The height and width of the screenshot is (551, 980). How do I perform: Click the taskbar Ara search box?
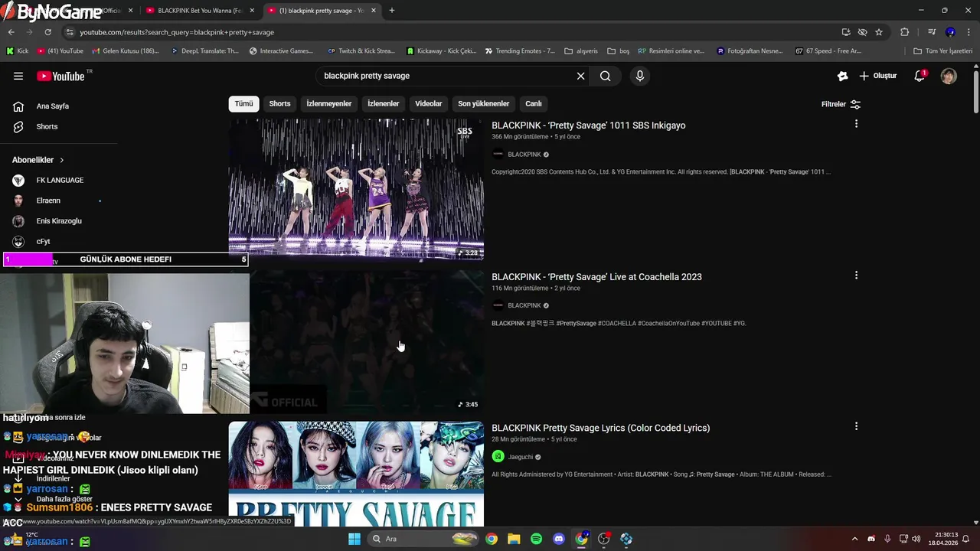(x=423, y=539)
